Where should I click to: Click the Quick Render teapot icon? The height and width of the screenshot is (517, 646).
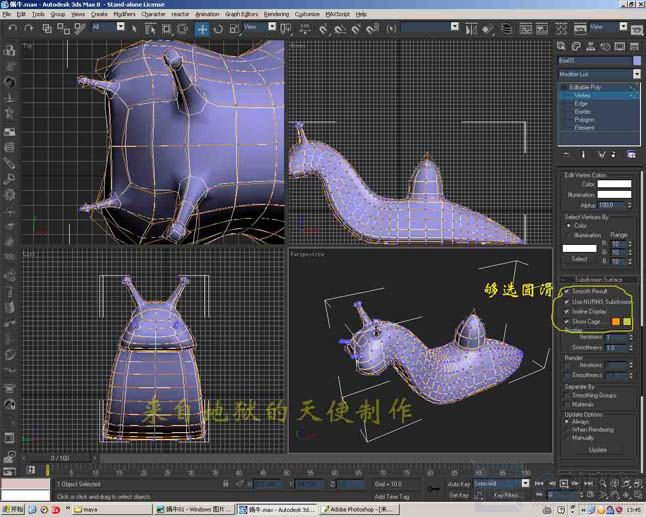(637, 29)
